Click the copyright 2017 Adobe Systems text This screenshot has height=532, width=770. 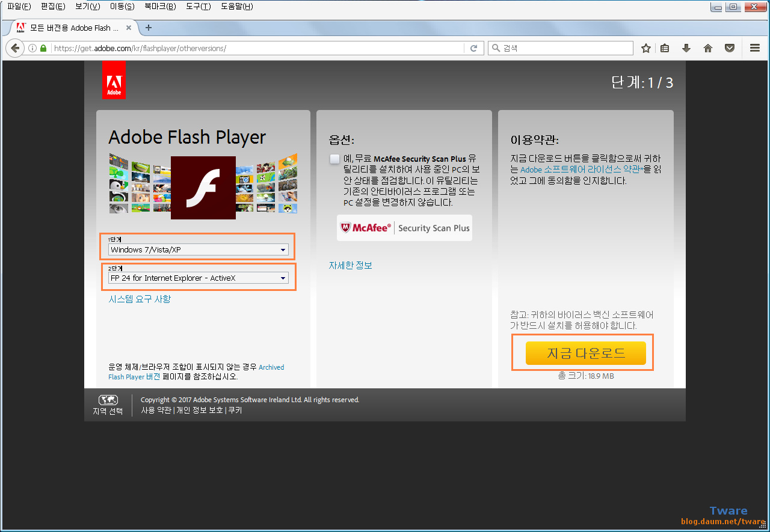[x=250, y=400]
